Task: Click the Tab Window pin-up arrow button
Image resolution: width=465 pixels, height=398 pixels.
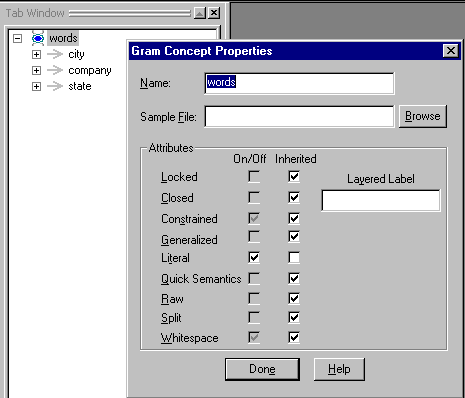Action: [200, 13]
